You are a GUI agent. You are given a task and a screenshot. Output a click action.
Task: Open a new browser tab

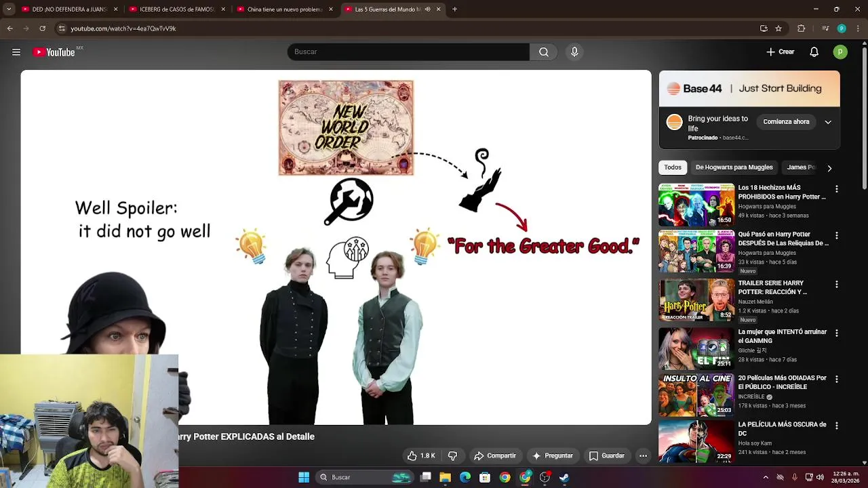(x=454, y=9)
